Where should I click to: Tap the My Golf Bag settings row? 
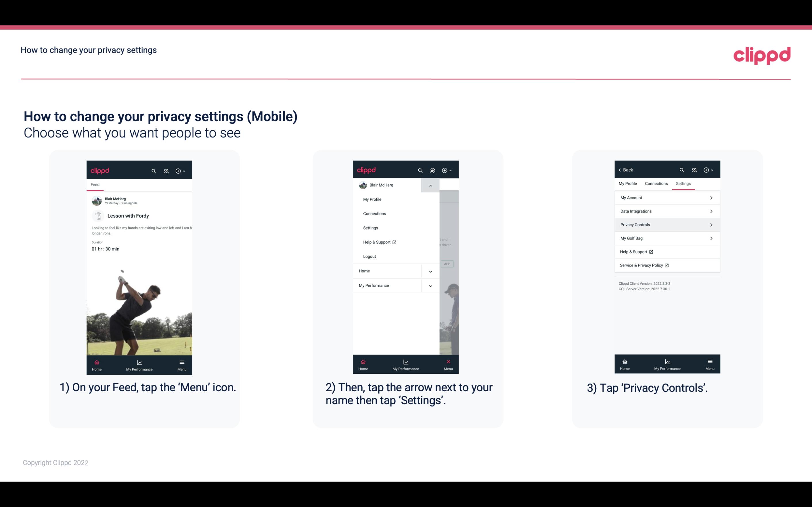(666, 238)
